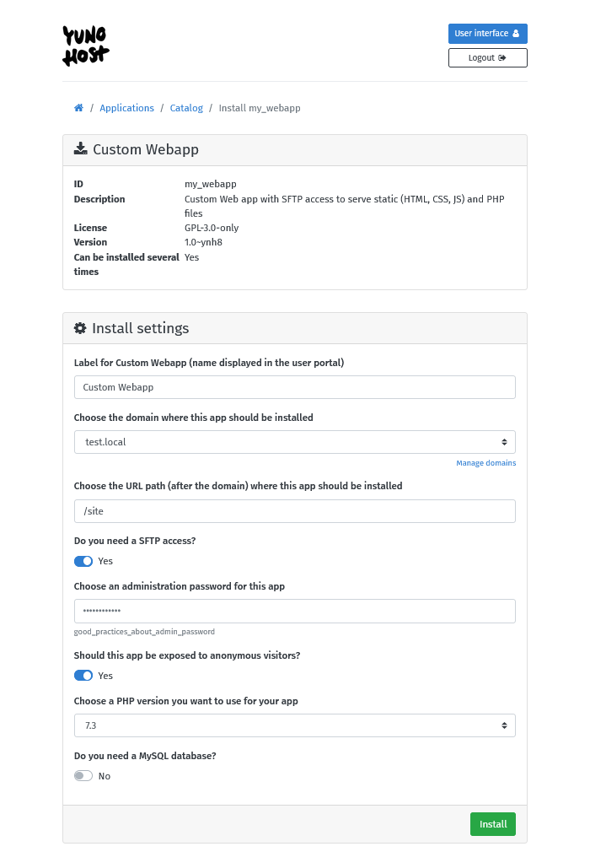Click the gear icon beside Install settings heading

[81, 327]
